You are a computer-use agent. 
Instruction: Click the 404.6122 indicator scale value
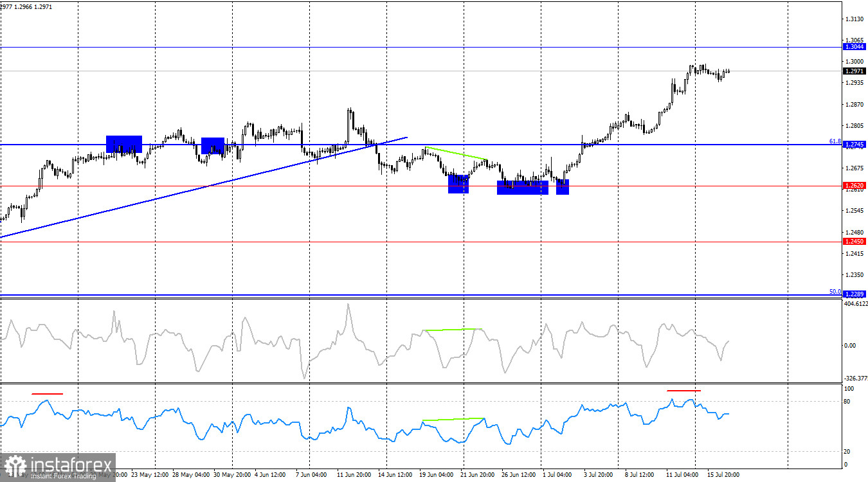856,304
